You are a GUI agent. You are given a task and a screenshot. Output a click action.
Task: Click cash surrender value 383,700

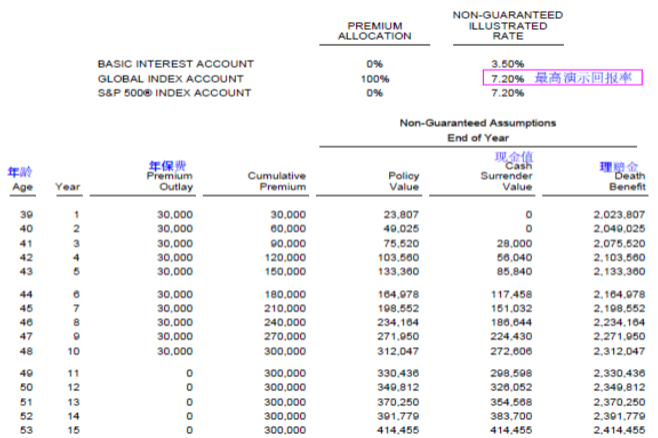click(x=512, y=417)
